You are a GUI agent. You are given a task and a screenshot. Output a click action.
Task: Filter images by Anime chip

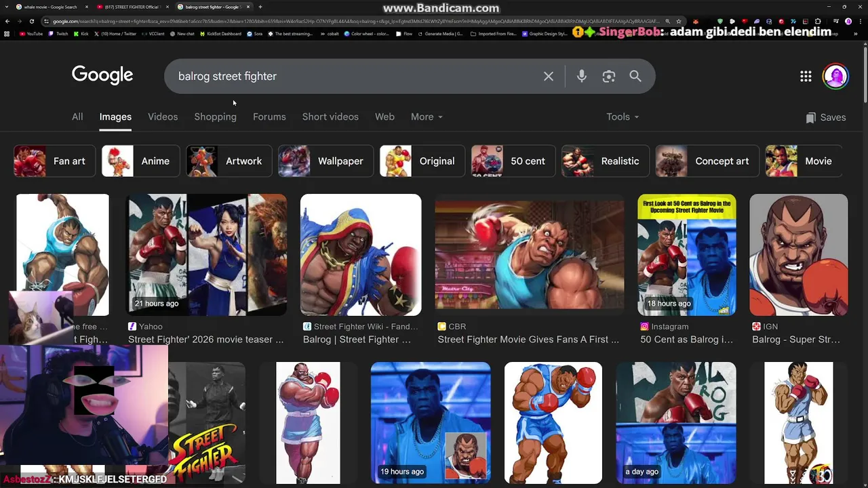tap(140, 161)
